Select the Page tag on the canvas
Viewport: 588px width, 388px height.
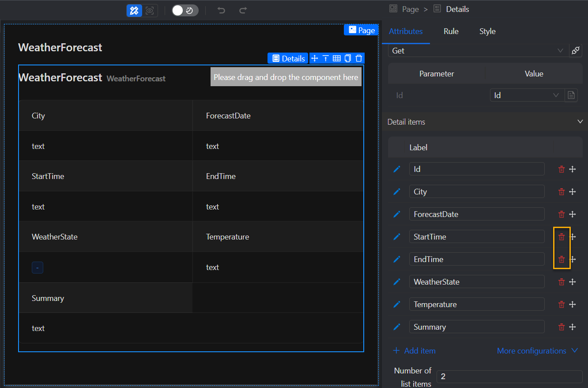[361, 30]
